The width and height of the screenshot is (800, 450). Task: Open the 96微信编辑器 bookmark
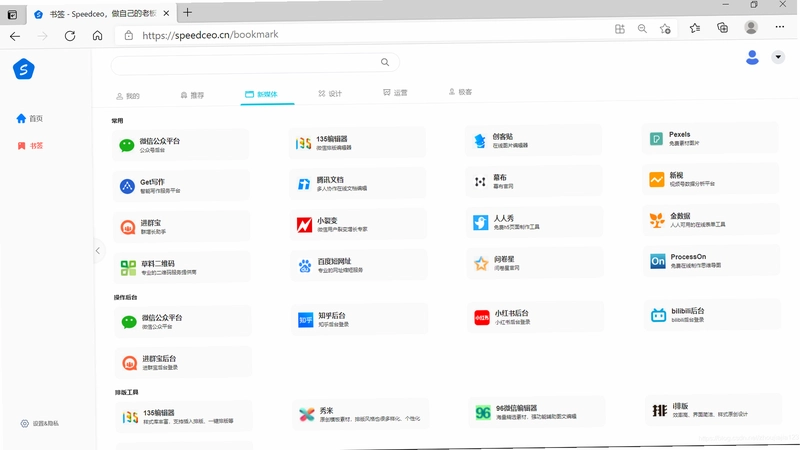(537, 412)
